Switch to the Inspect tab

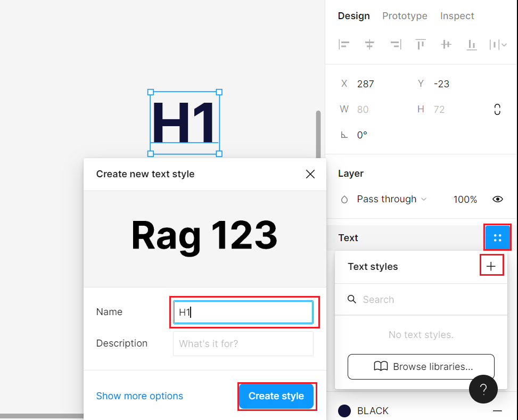click(457, 16)
